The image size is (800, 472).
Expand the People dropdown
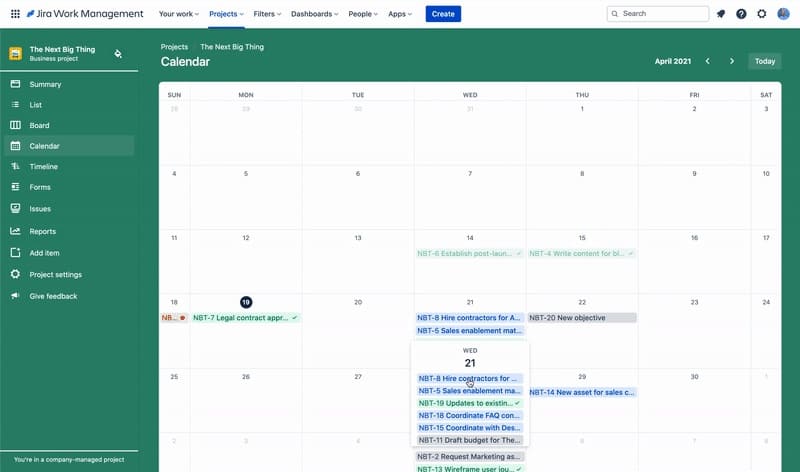(x=363, y=14)
